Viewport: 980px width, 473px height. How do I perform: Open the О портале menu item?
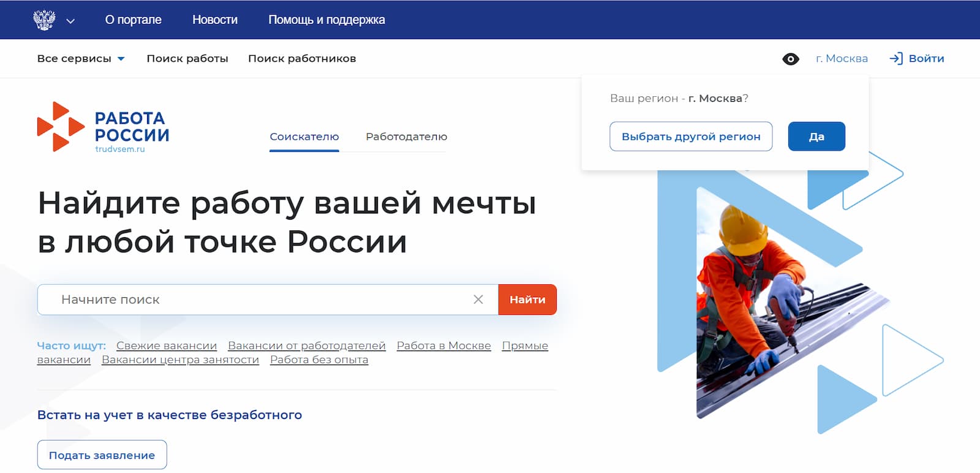134,20
